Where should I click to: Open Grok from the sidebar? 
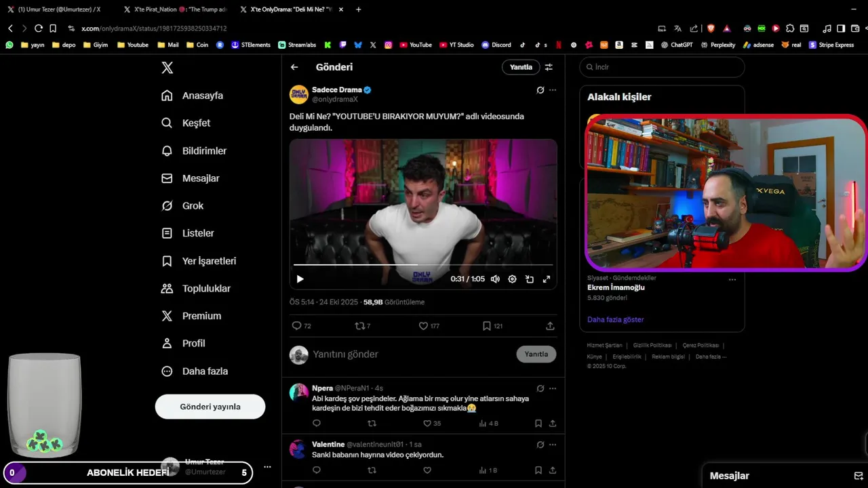[182, 205]
